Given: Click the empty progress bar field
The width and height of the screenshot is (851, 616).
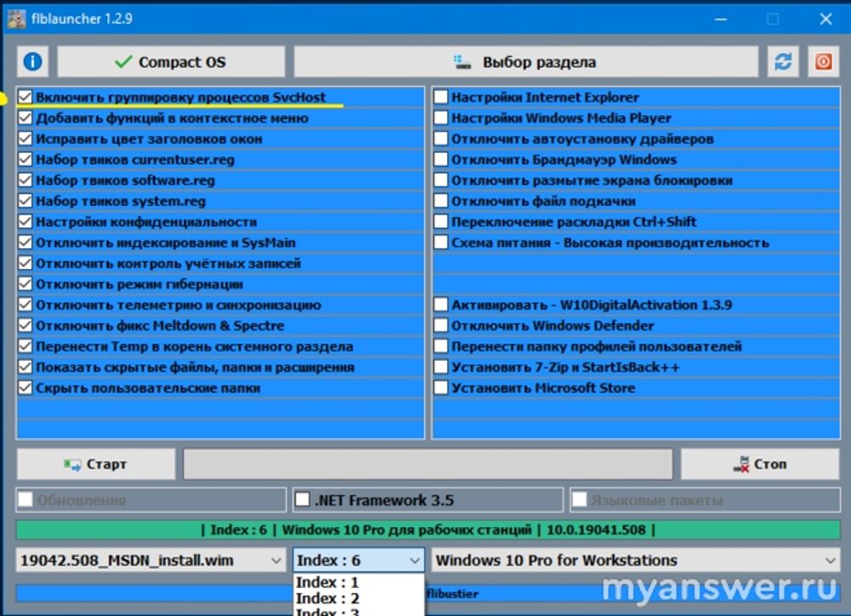Looking at the screenshot, I should (x=427, y=465).
